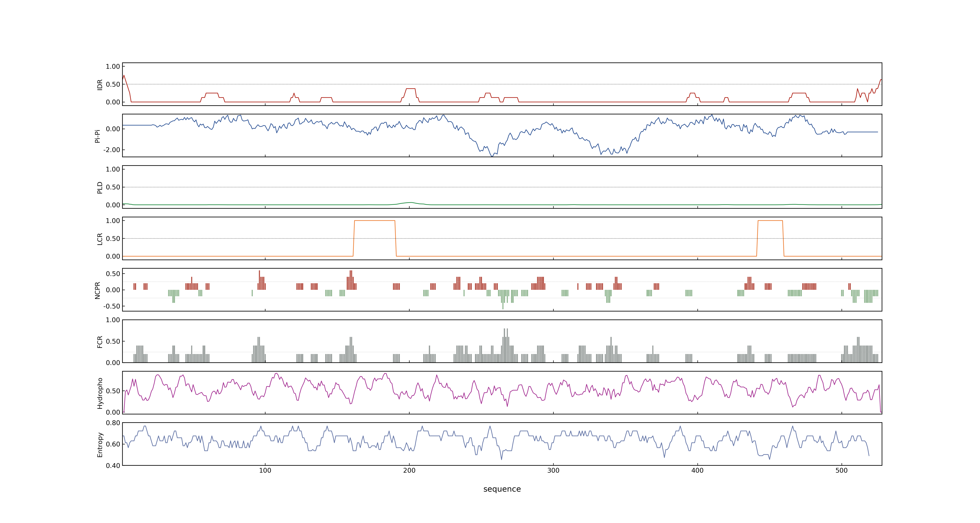Click the -2.00 tick on Pi-Pi axis

[x=111, y=150]
